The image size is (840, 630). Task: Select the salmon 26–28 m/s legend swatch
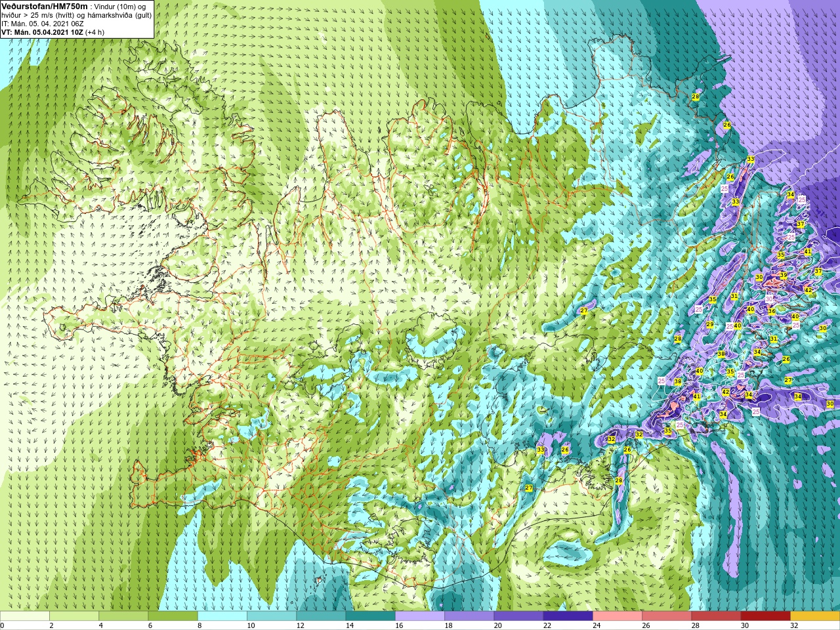click(667, 616)
